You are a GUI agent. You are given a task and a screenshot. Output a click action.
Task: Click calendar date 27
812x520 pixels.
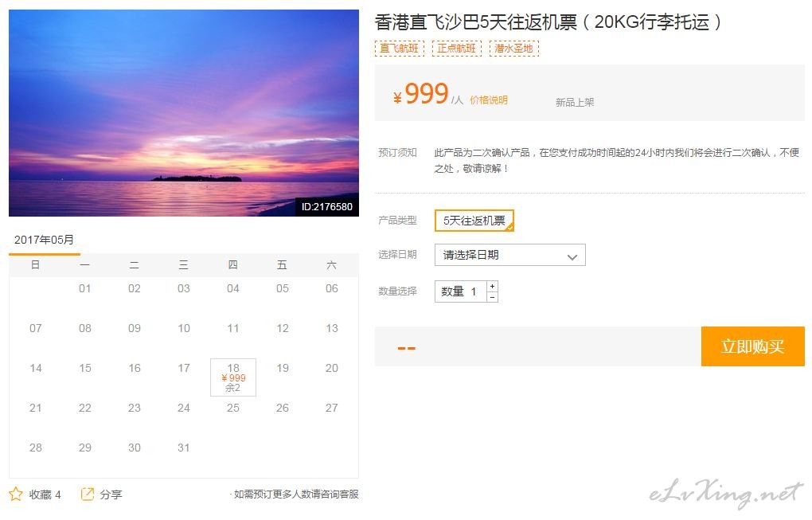pyautogui.click(x=332, y=409)
